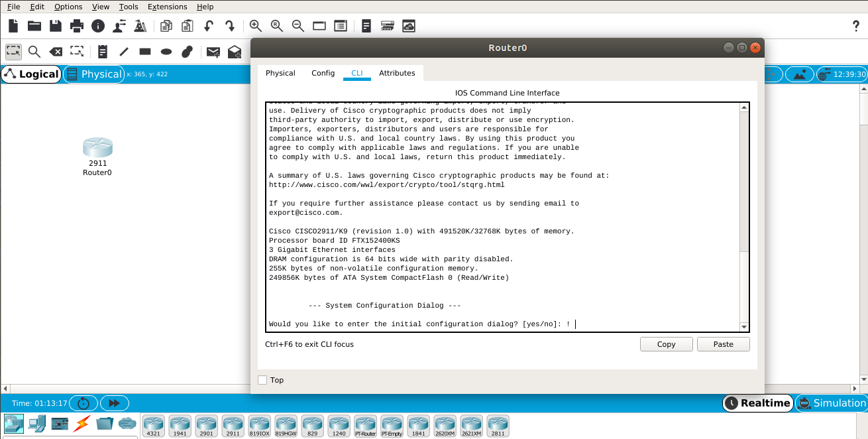Select the Draw Line tool
Image resolution: width=868 pixels, height=439 pixels.
pyautogui.click(x=124, y=51)
